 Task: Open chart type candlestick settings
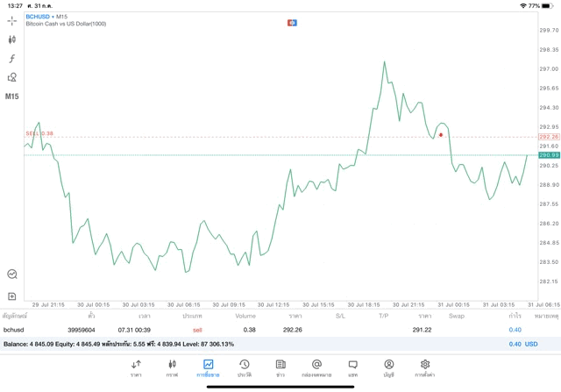tap(11, 39)
